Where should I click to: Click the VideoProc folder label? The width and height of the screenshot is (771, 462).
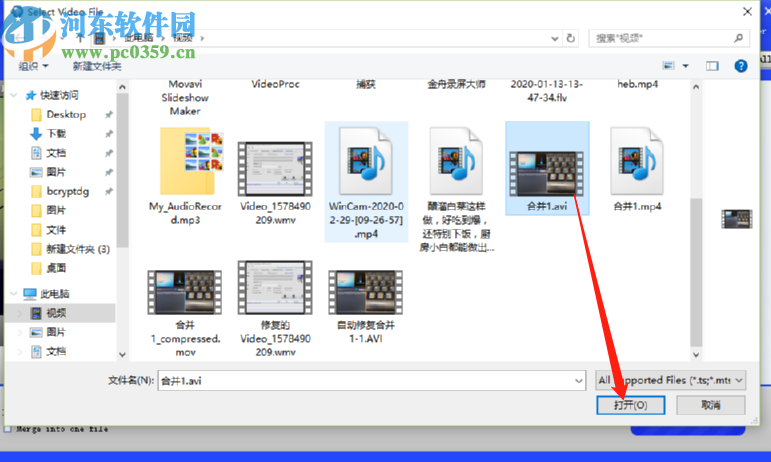point(275,84)
